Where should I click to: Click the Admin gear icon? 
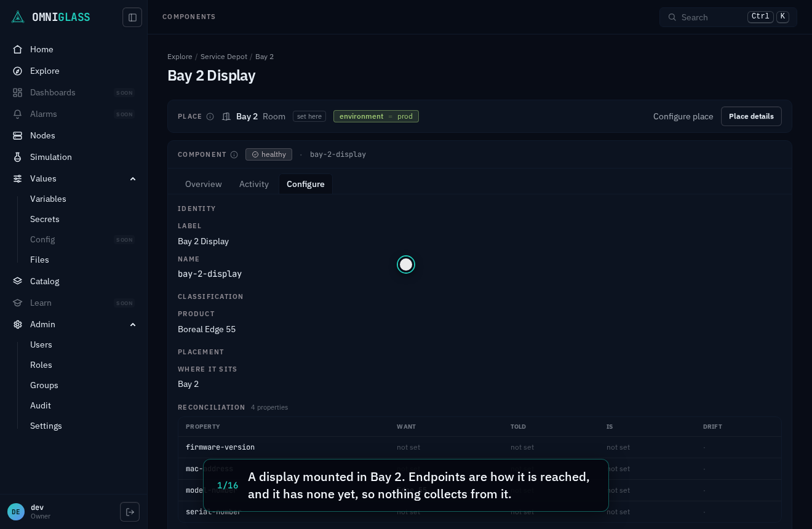click(18, 324)
